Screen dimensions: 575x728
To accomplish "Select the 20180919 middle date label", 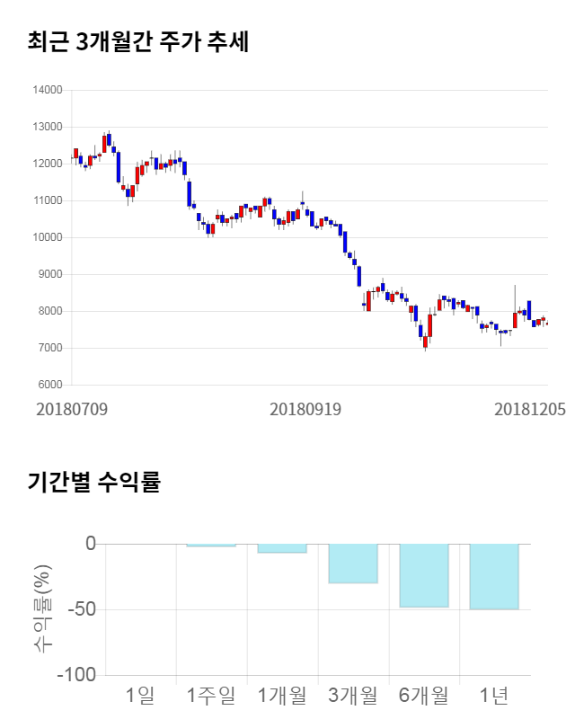I will [305, 409].
